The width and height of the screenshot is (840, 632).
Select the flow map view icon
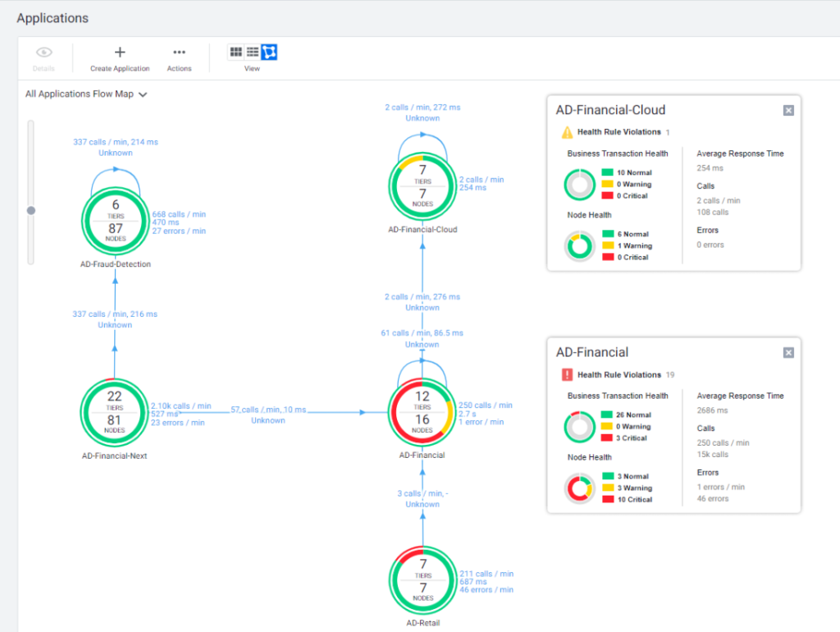269,52
